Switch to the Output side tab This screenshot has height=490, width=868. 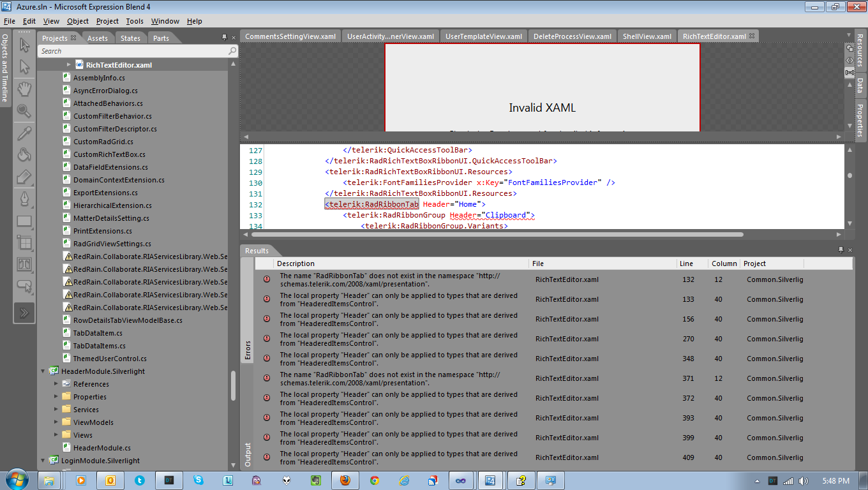tap(248, 454)
